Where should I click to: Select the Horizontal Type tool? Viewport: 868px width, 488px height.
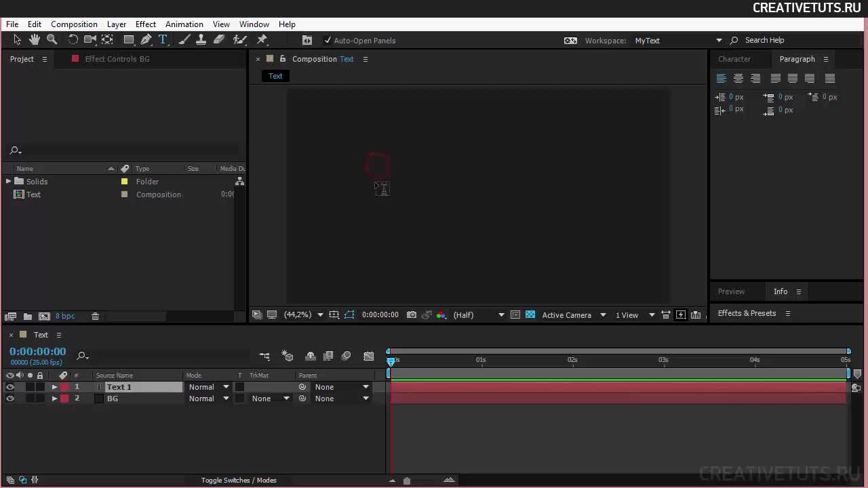click(163, 40)
